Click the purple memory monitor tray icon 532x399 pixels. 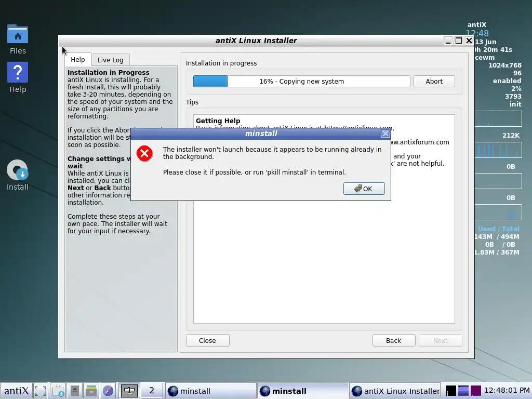click(x=476, y=391)
